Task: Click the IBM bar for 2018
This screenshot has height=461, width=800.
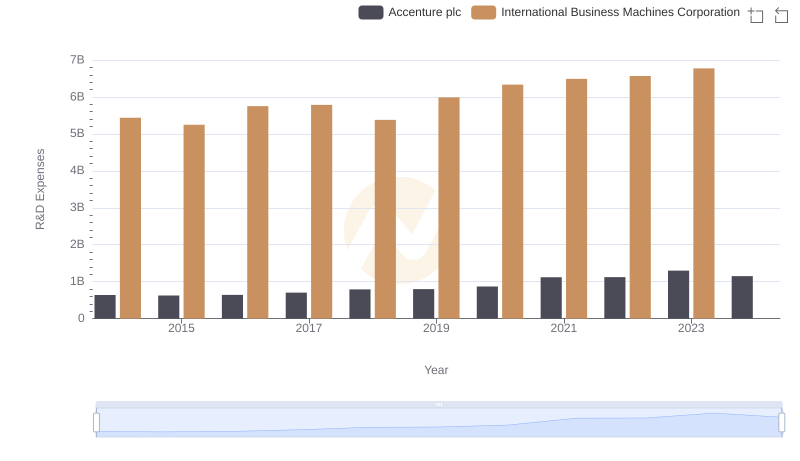Action: (385, 219)
